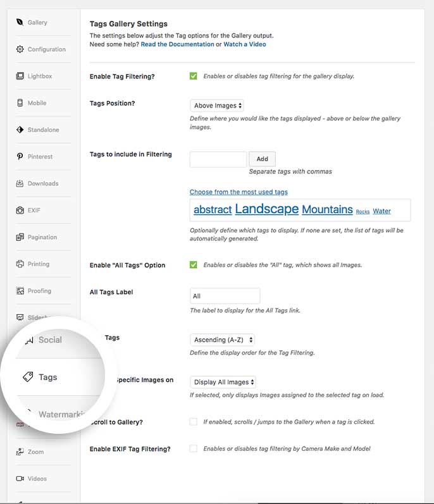Click the Videos camera icon
The height and width of the screenshot is (504, 434).
click(x=20, y=479)
